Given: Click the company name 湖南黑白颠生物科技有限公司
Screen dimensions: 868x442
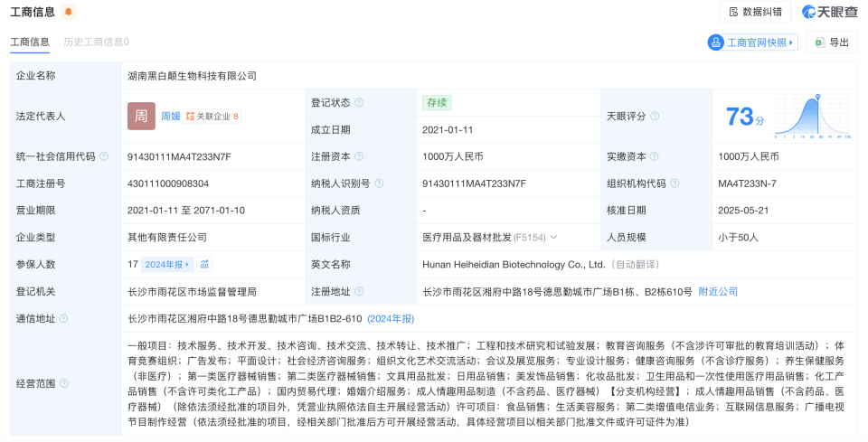Looking at the screenshot, I should click(192, 76).
